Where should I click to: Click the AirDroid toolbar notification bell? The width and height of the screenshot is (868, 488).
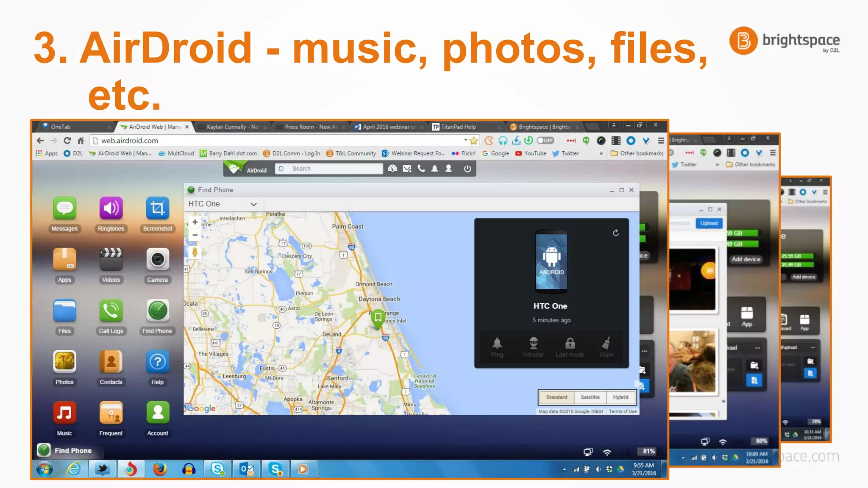coord(434,169)
